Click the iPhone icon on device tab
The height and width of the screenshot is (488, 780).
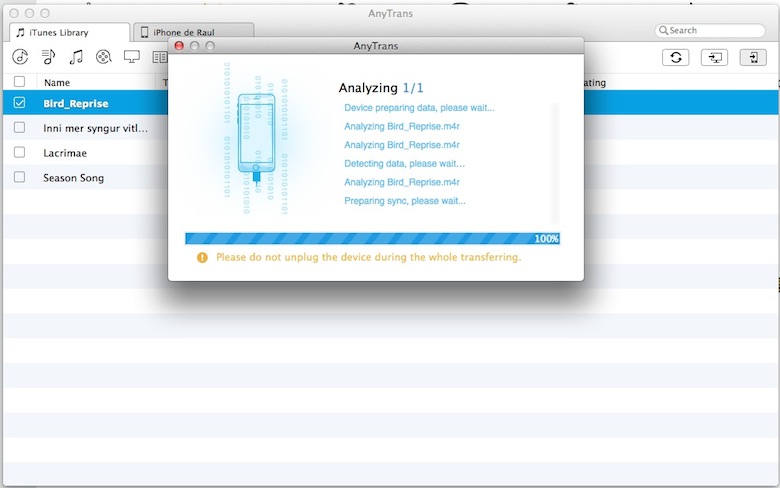[x=144, y=32]
